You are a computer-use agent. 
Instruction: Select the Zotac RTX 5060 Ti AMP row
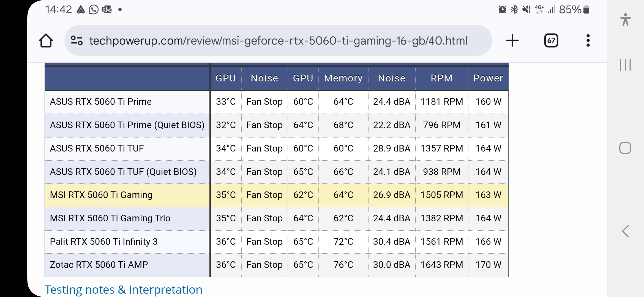[99, 265]
